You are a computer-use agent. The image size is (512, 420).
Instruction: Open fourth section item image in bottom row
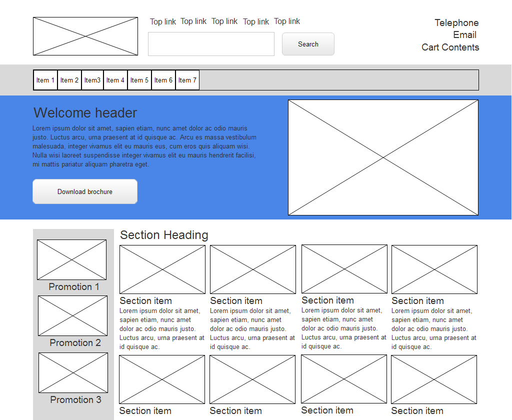pos(434,379)
